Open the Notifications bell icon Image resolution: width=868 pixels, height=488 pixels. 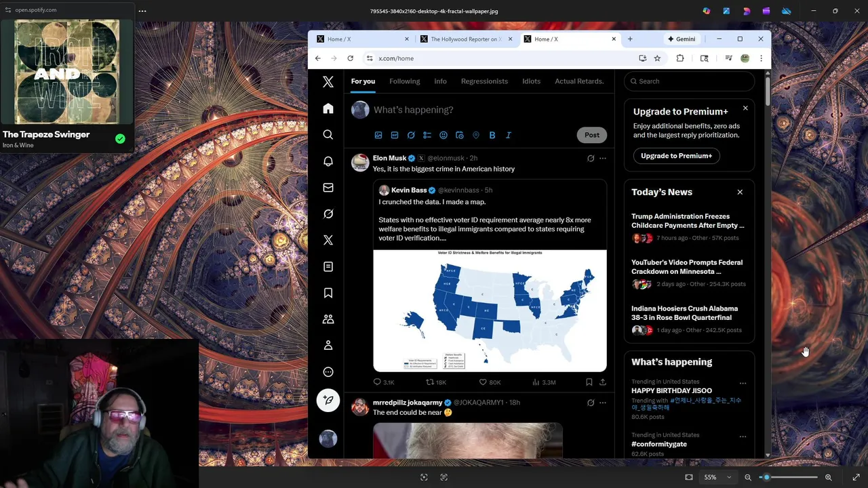[x=328, y=161]
